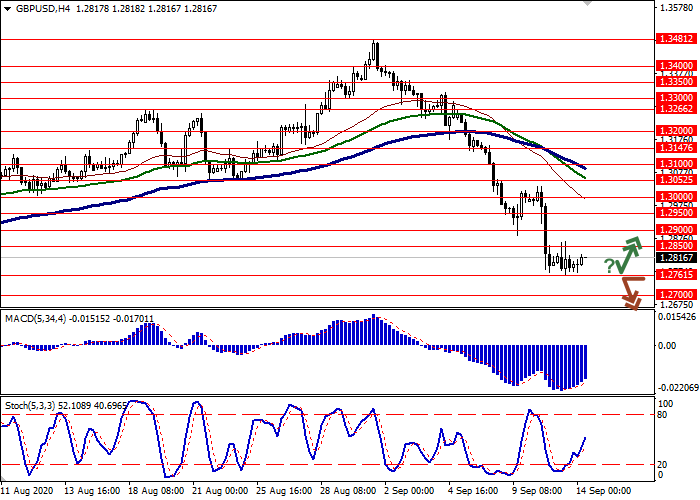
Task: Click the MACD(5,34,4) indicator label
Action: point(42,320)
